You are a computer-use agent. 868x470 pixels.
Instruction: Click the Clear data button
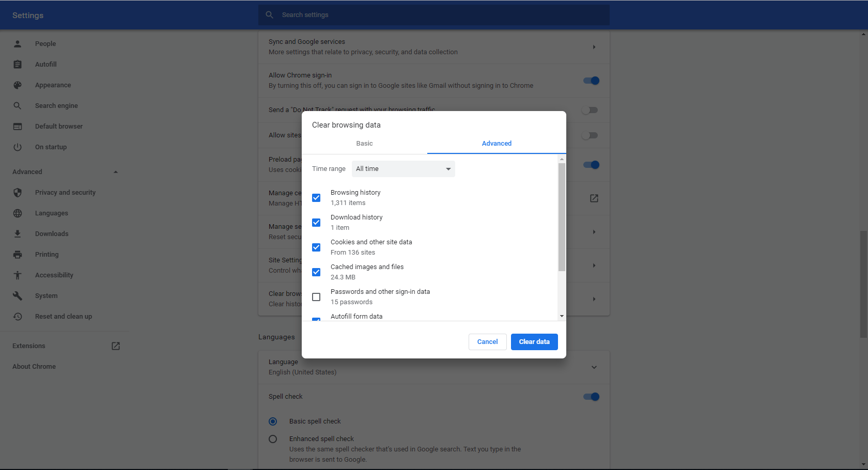(534, 341)
